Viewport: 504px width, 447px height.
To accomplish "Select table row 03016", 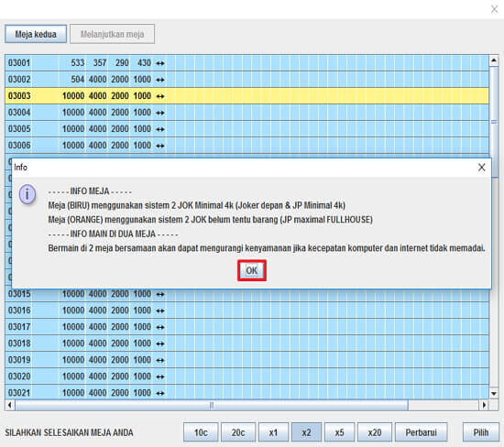I will coord(247,311).
